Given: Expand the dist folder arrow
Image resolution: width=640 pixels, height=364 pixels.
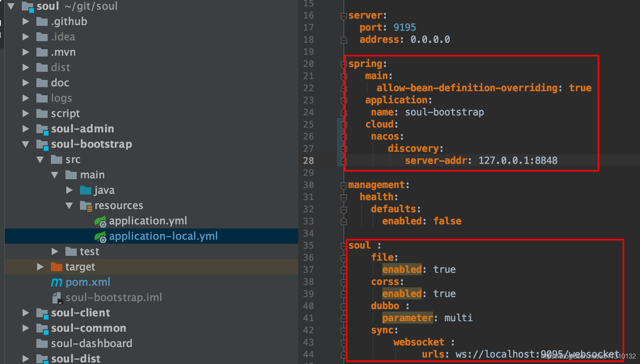Looking at the screenshot, I should point(26,67).
